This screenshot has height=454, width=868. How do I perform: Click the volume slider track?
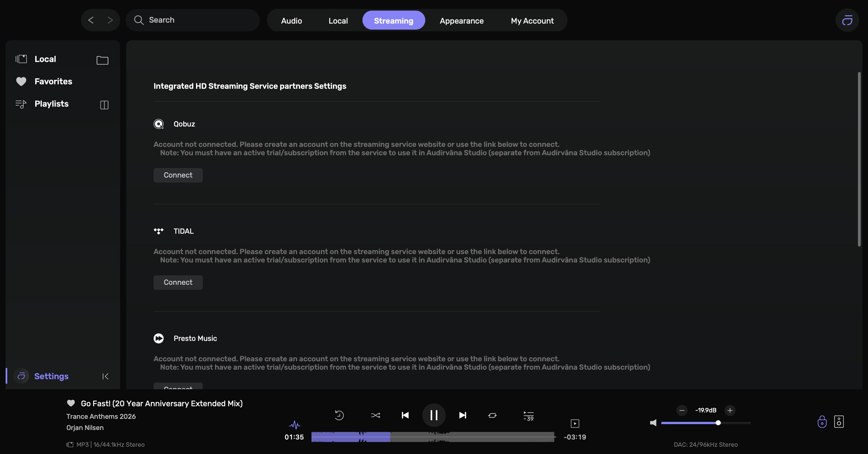click(735, 423)
